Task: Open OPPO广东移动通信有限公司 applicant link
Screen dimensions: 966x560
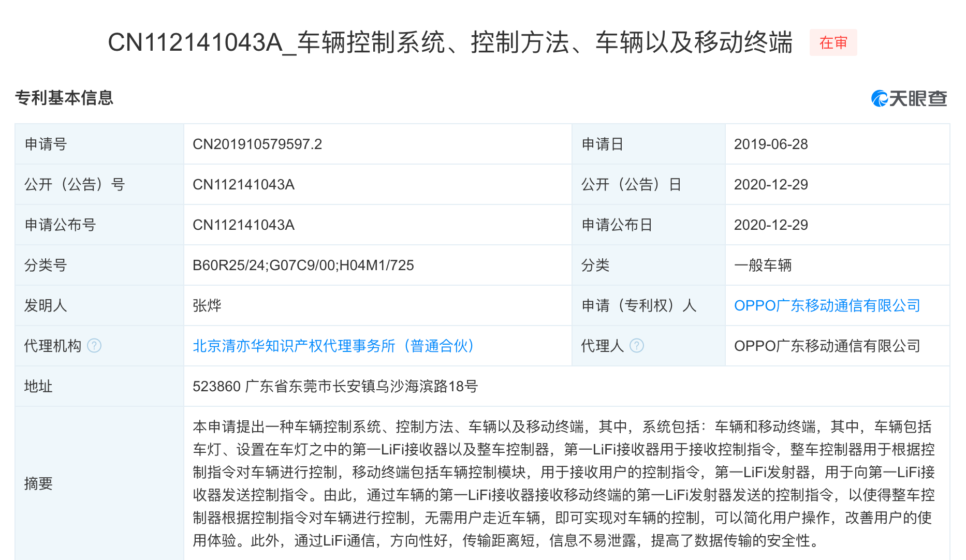Action: pos(827,305)
